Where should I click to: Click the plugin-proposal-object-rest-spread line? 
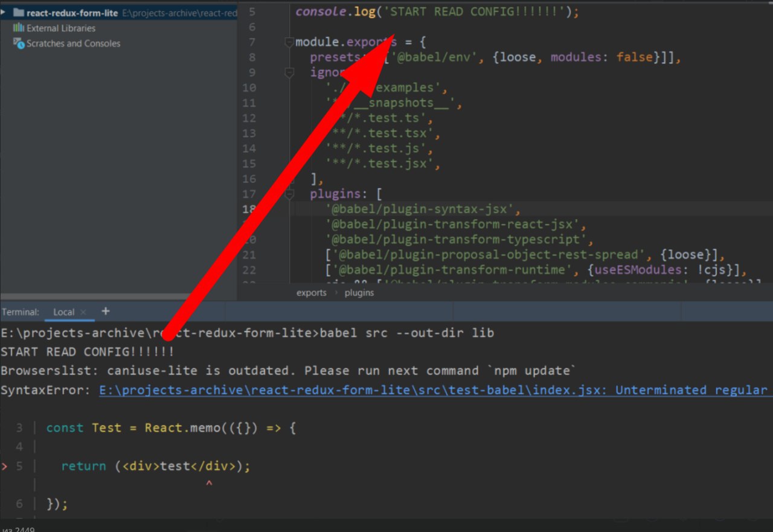pyautogui.click(x=524, y=255)
